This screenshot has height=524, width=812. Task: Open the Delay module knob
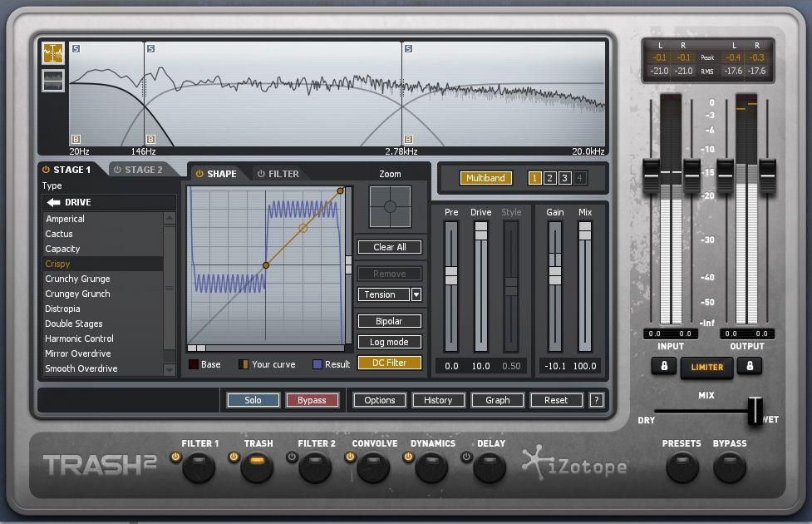490,467
